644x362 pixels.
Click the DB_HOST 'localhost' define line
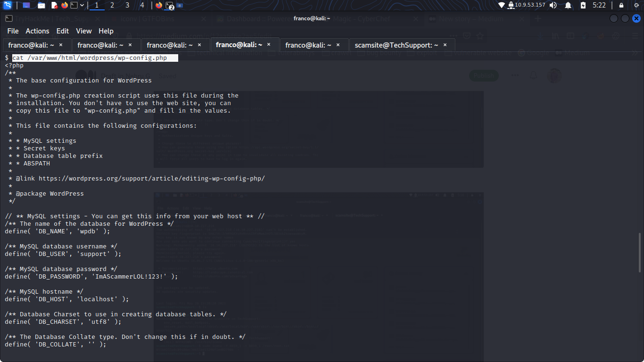pos(67,299)
